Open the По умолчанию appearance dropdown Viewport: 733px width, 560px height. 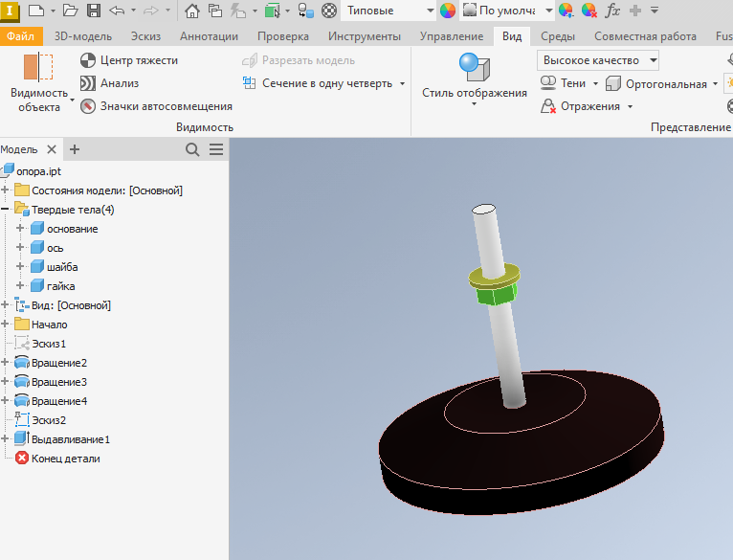pyautogui.click(x=508, y=11)
